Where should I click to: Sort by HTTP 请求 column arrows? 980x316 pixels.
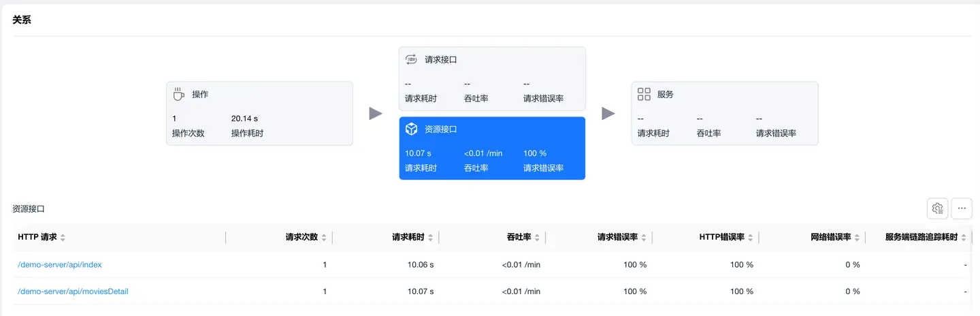pyautogui.click(x=63, y=238)
